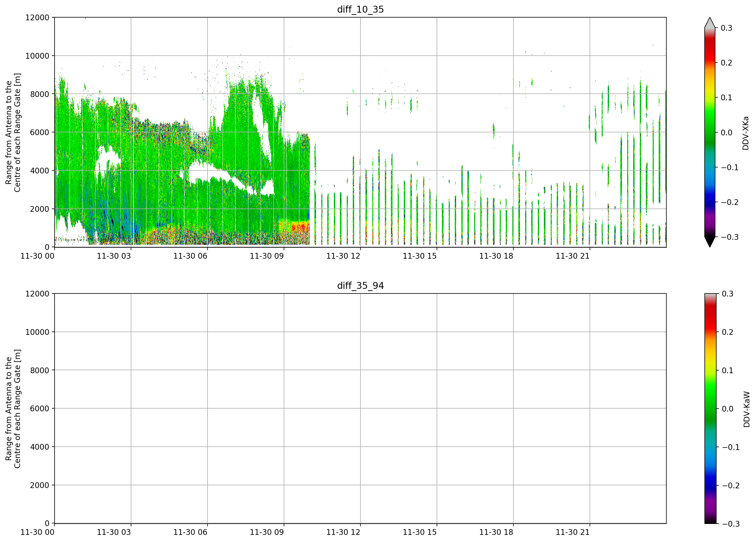This screenshot has width=756, height=542.
Task: Click the y-axis range label of diff_35_94 plot
Action: [13, 408]
